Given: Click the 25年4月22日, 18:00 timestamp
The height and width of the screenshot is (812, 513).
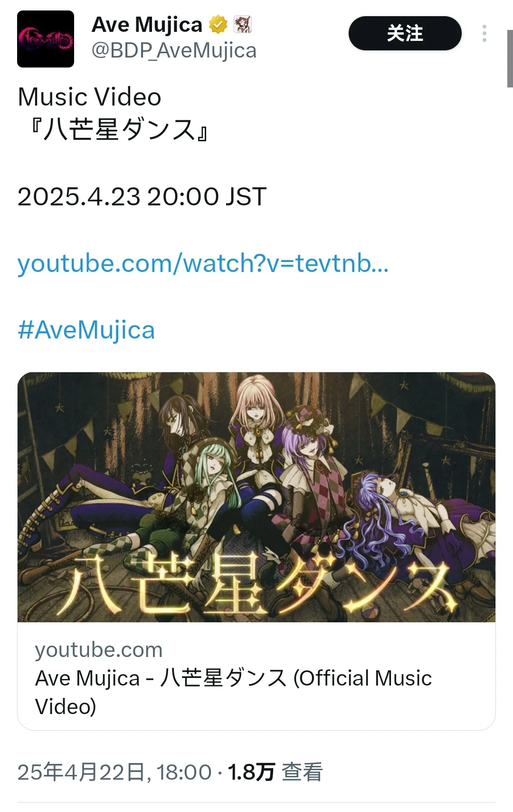Looking at the screenshot, I should pyautogui.click(x=114, y=772).
